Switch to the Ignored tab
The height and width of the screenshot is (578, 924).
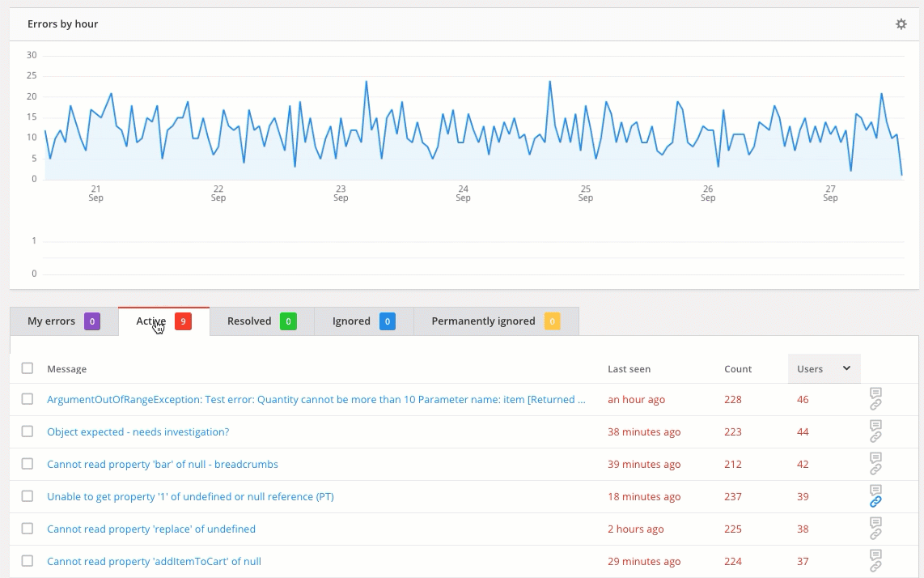363,321
